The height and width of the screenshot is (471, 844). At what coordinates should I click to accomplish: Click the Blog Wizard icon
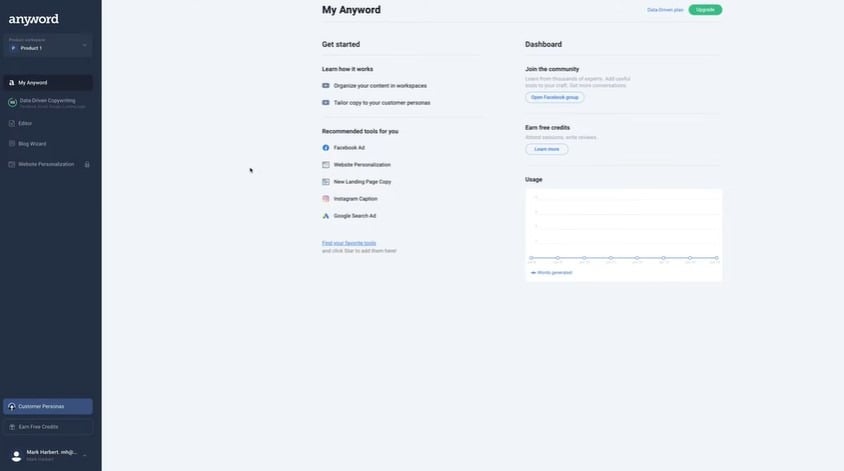(x=11, y=144)
